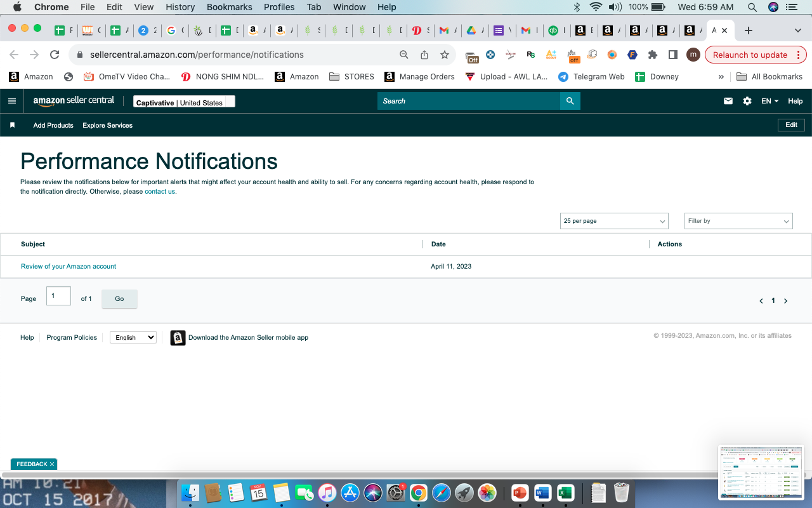This screenshot has height=508, width=812.
Task: Open Trash in the Dock
Action: pyautogui.click(x=622, y=493)
